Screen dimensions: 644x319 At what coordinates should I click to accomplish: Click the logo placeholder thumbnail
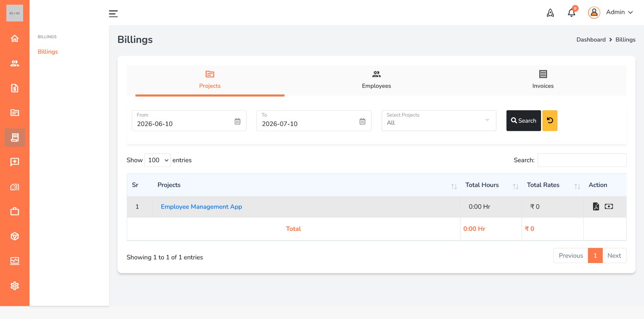pyautogui.click(x=14, y=13)
